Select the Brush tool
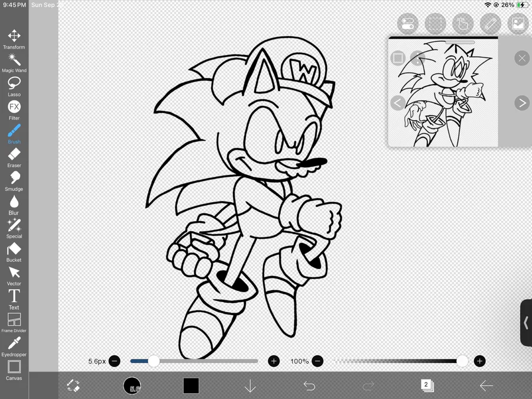The width and height of the screenshot is (532, 399). (x=14, y=134)
